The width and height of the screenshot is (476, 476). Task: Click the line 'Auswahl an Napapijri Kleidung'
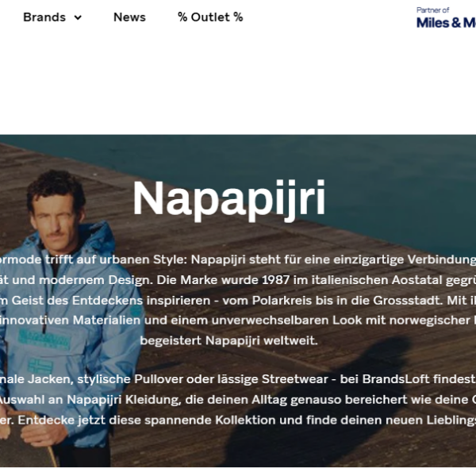click(x=238, y=400)
